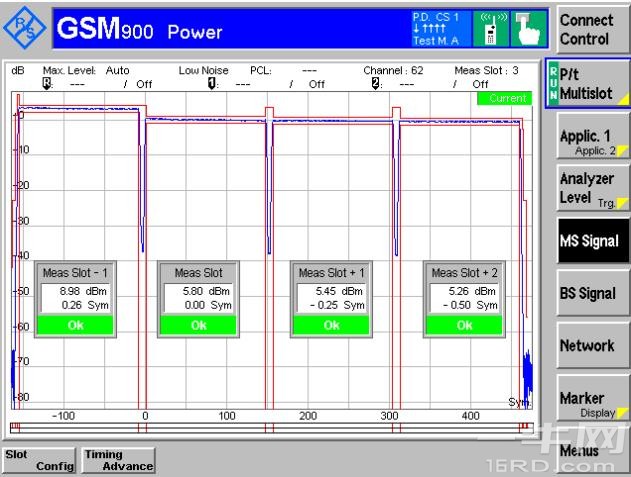Toggle the RUN state on P/t Multislot
This screenshot has height=477, width=631.
551,84
